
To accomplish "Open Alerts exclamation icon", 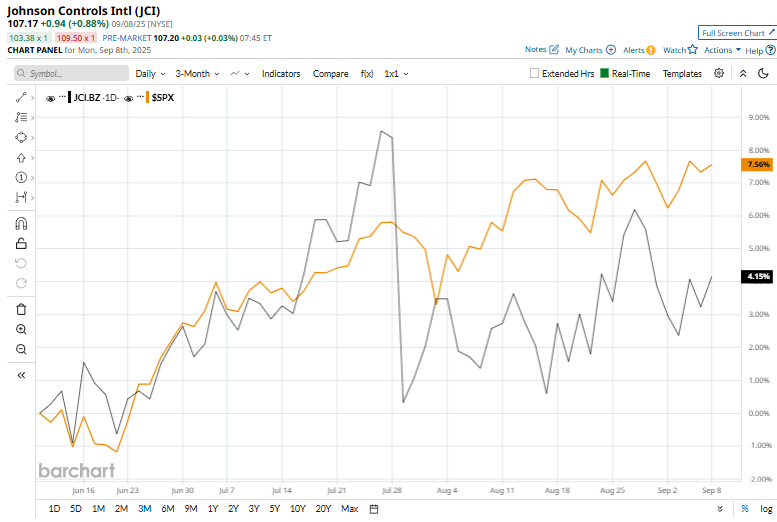I will point(651,50).
